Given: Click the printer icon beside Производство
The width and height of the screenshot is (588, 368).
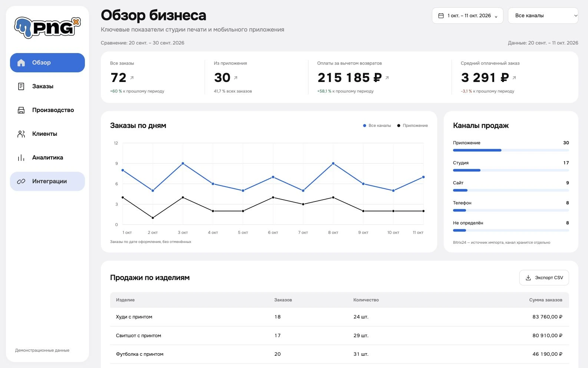Looking at the screenshot, I should (x=21, y=110).
